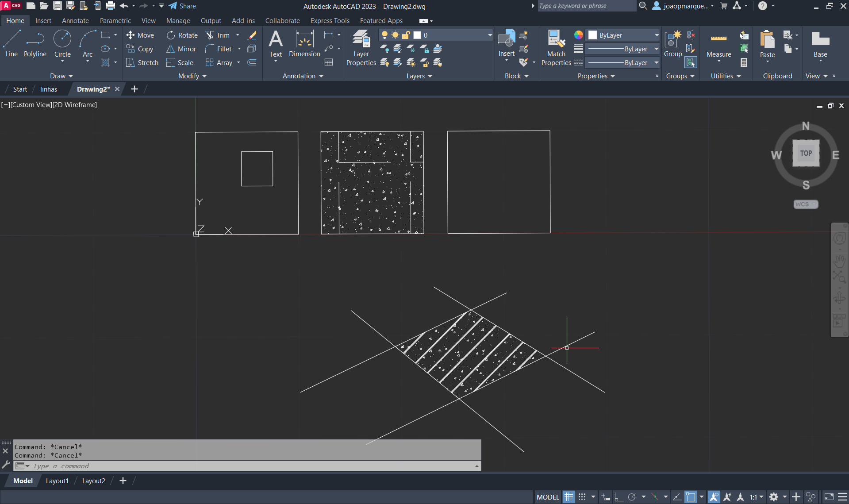Click the command line input field
Image resolution: width=849 pixels, height=504 pixels.
point(248,466)
